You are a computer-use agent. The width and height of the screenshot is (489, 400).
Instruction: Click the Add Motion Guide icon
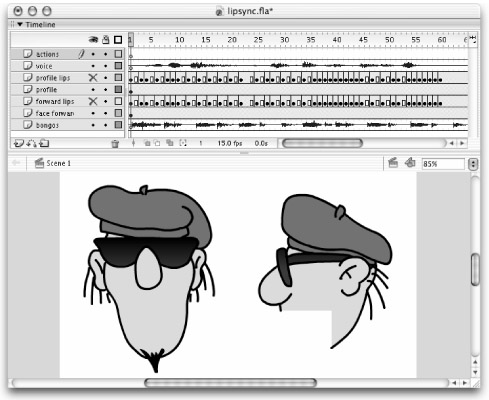click(x=31, y=144)
